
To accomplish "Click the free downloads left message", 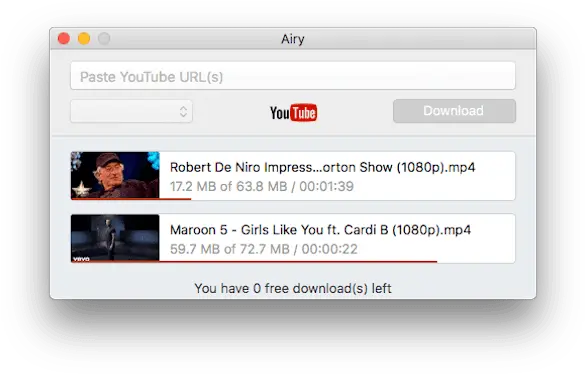I will coord(293,289).
